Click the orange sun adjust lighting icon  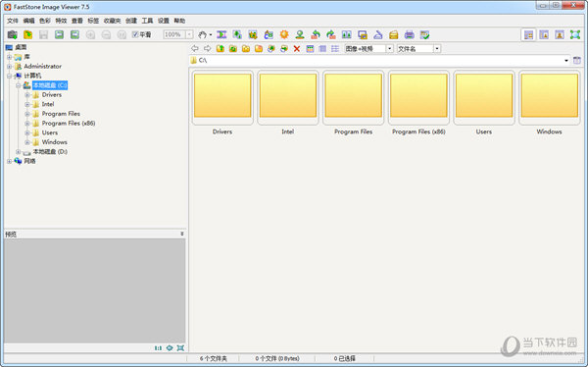coord(284,35)
